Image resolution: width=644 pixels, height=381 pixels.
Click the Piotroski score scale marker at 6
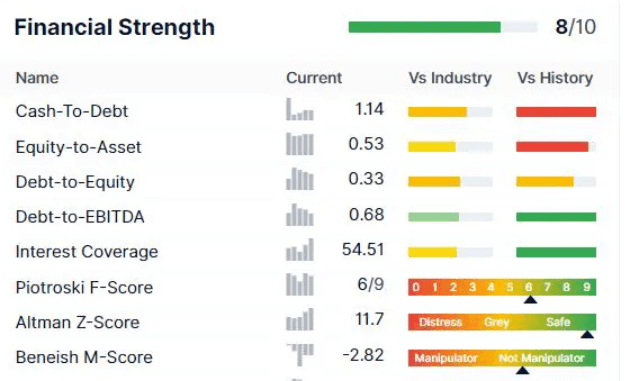click(x=530, y=299)
